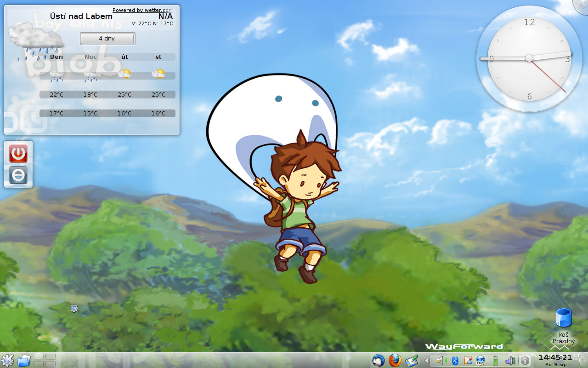
Task: Open the clipboard tray icon beside Bluetooth
Action: click(469, 361)
